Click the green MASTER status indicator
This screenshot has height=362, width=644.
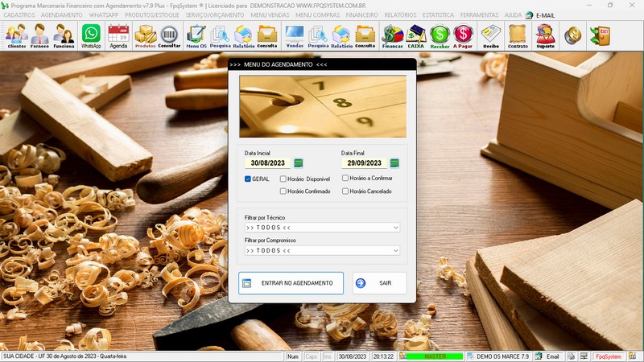[x=435, y=356]
